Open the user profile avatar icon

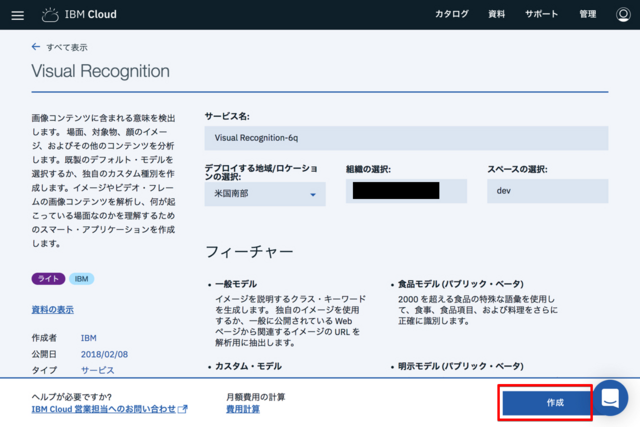pos(623,15)
